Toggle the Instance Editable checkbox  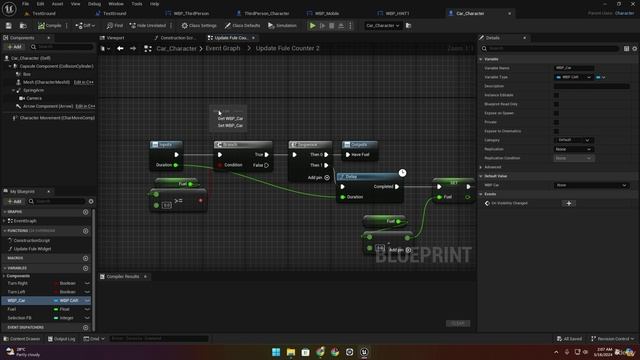coord(556,95)
